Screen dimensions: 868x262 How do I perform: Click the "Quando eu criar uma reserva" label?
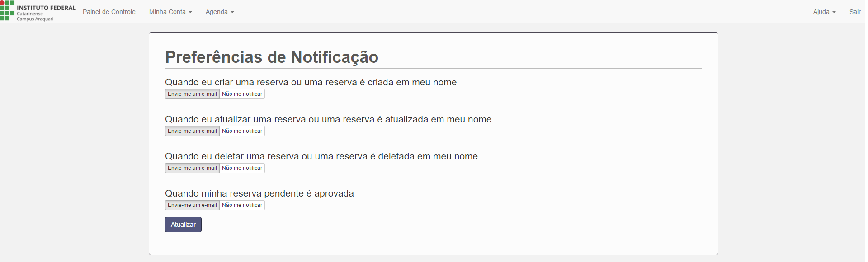[311, 82]
